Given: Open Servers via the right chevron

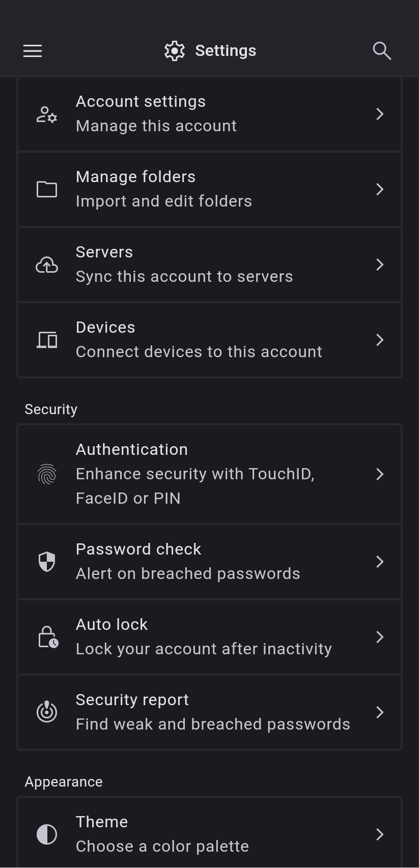Looking at the screenshot, I should (380, 265).
